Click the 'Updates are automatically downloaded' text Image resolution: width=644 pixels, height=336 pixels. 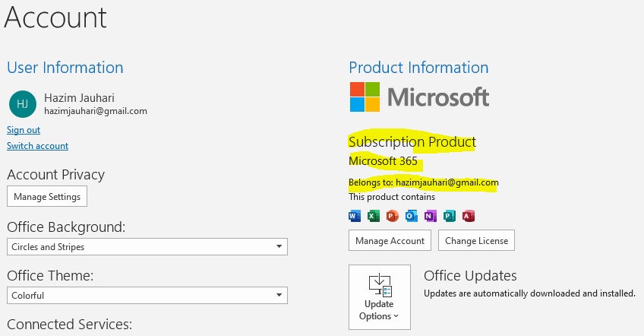click(x=529, y=293)
